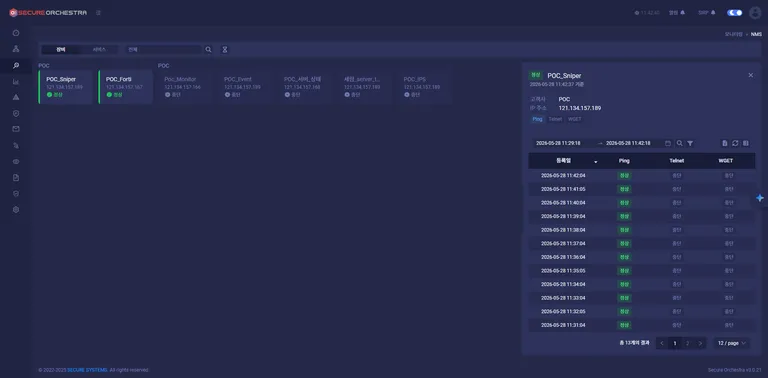Open the sidebar icon directly below the envelope

(x=16, y=145)
